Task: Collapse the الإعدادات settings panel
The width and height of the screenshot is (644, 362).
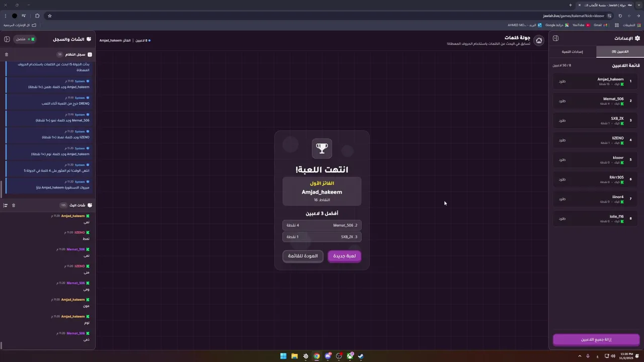Action: [555, 38]
